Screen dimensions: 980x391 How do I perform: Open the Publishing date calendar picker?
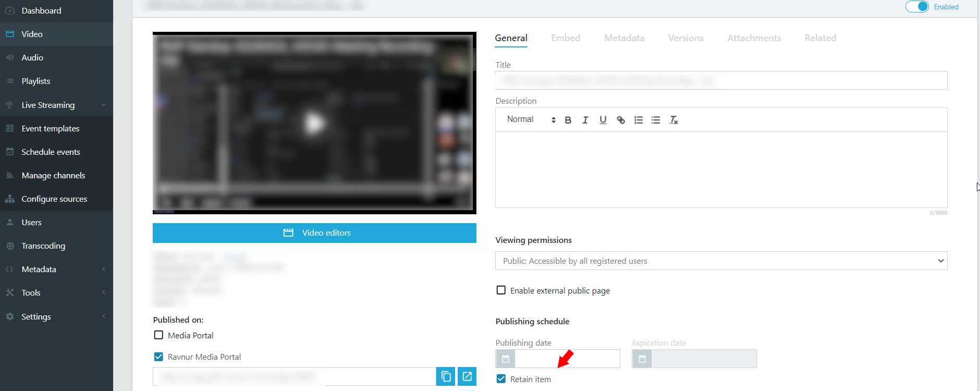505,359
